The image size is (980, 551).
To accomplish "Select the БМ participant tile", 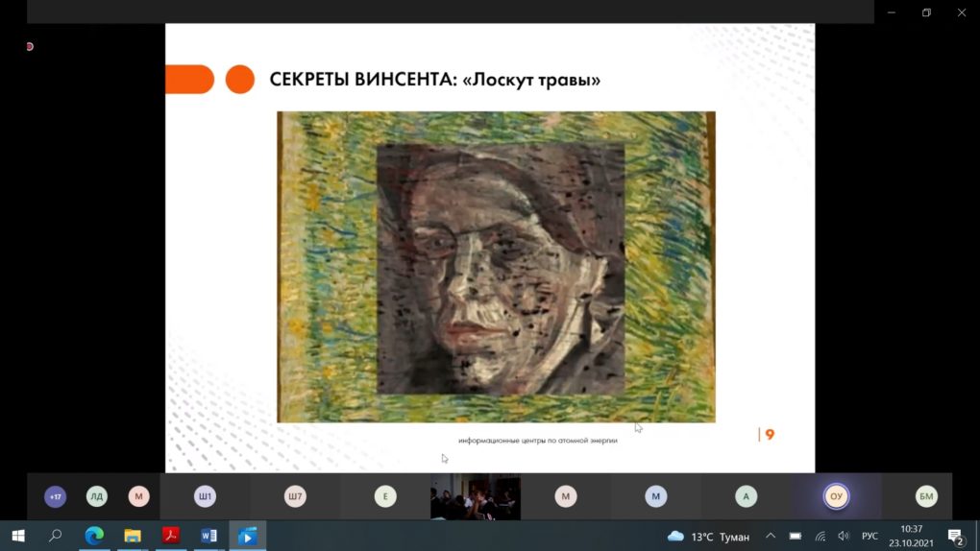I will click(x=926, y=496).
